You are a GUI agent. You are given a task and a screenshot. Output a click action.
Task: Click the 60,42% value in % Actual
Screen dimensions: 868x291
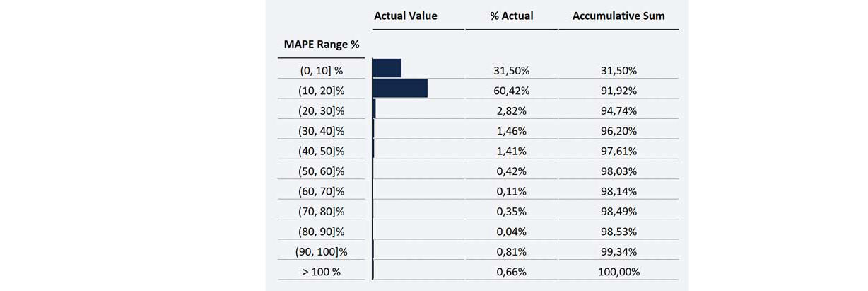pyautogui.click(x=512, y=91)
